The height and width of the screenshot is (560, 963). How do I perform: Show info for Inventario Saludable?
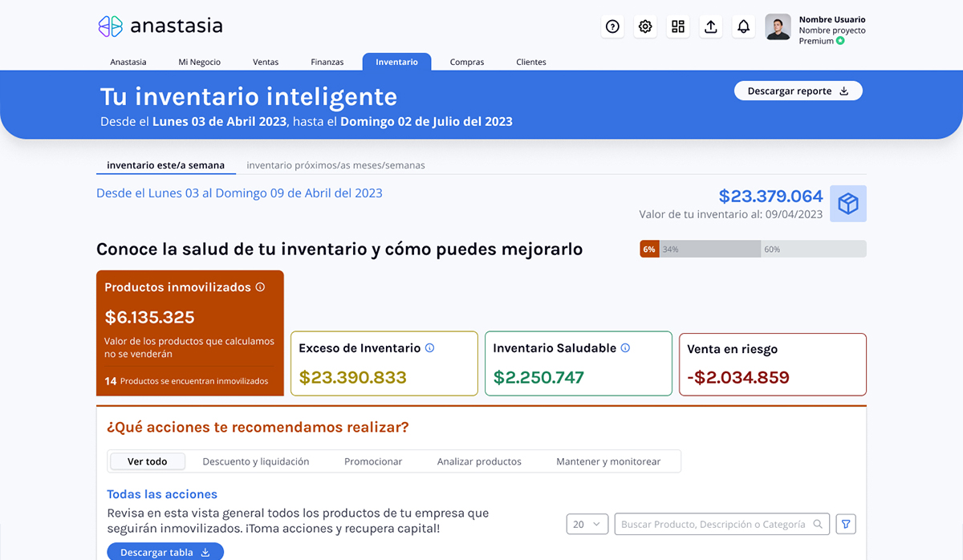tap(625, 348)
